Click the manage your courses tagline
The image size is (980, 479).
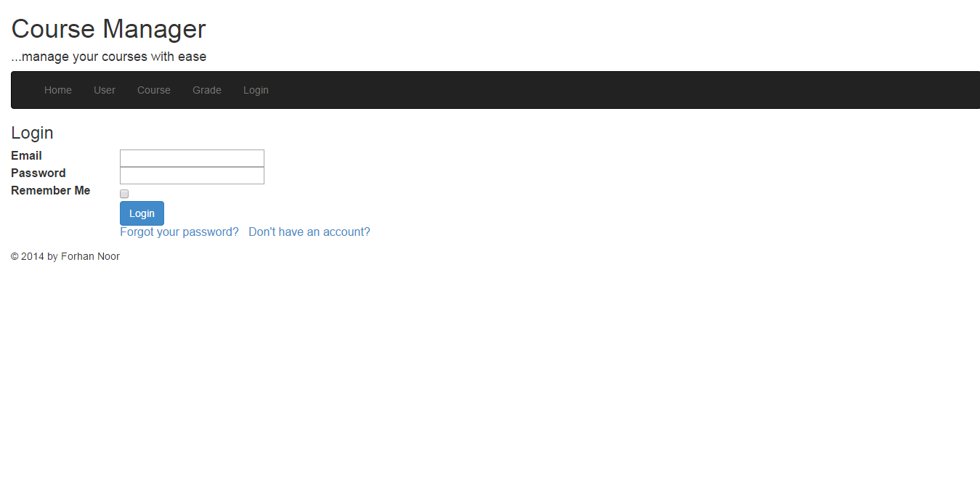coord(108,56)
